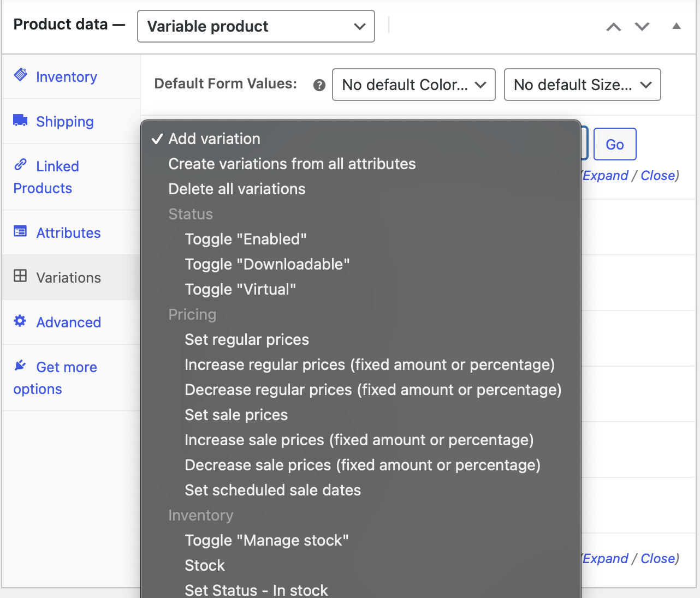
Task: Open the Variable product type dropdown
Action: [x=256, y=26]
